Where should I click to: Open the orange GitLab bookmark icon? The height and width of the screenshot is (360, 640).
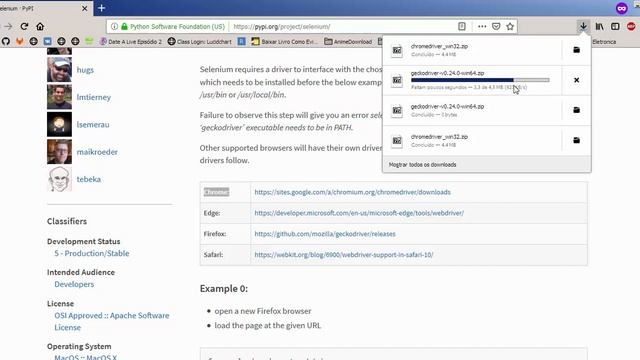tap(20, 42)
